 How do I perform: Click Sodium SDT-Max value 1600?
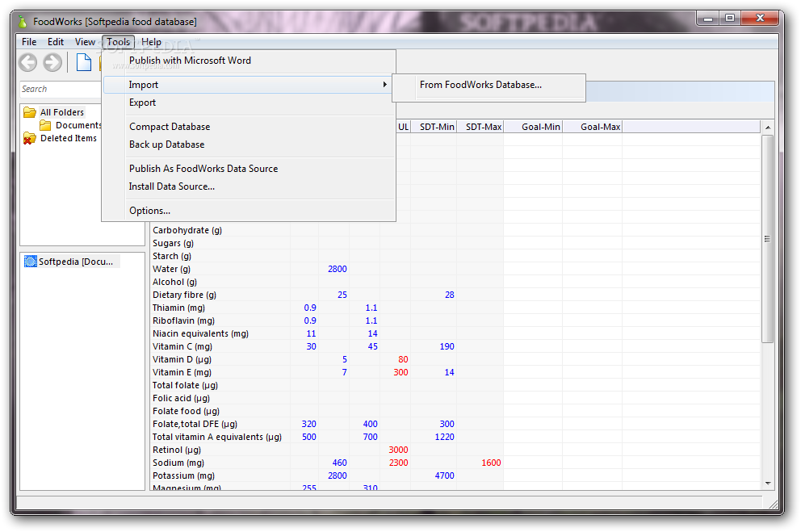(491, 463)
